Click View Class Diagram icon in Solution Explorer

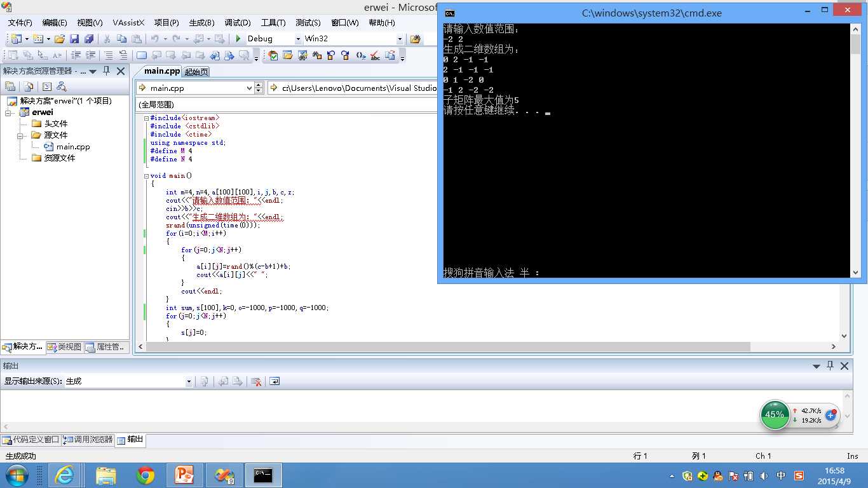[62, 86]
